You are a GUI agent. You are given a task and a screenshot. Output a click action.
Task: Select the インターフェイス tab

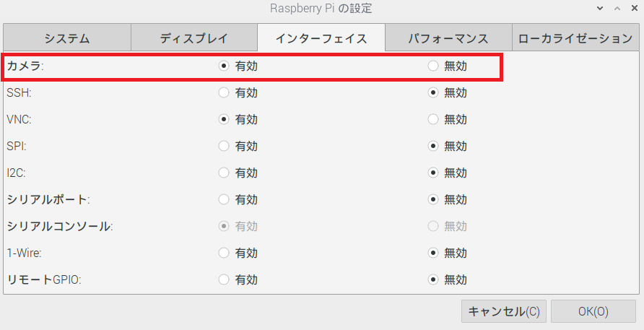coord(321,38)
